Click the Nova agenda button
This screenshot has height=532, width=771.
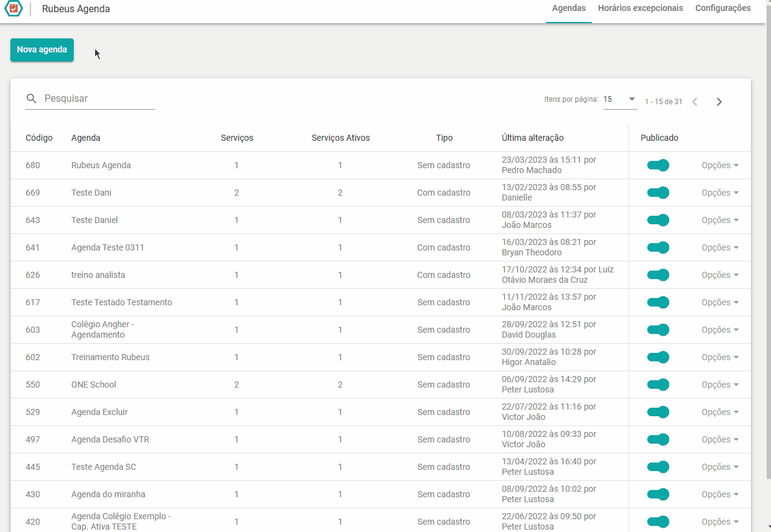tap(42, 50)
